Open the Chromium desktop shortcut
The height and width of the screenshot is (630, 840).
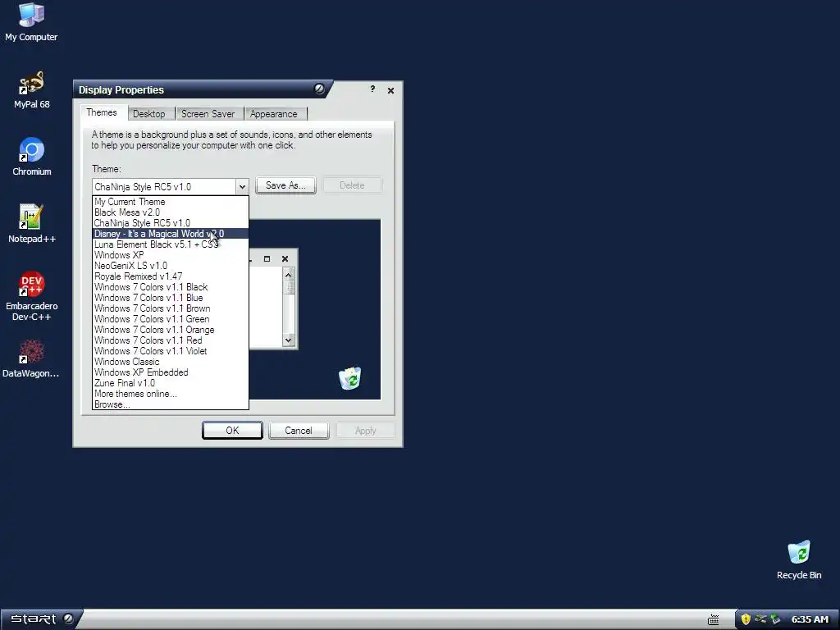32,157
